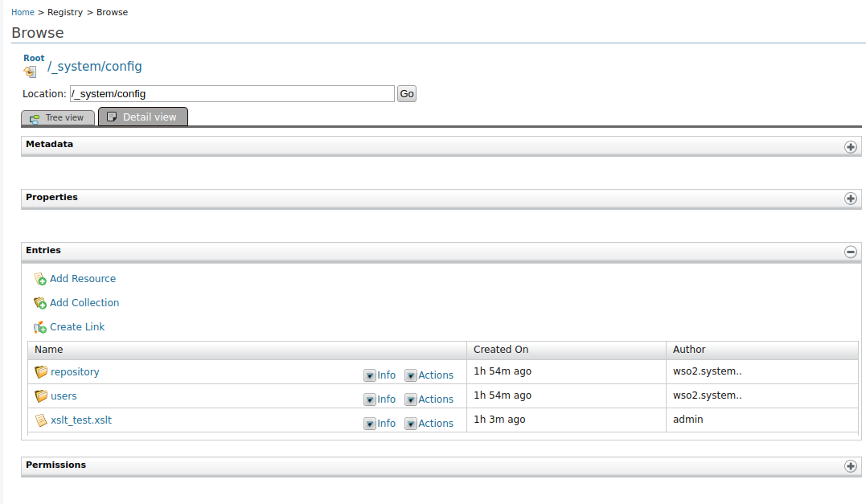This screenshot has height=504, width=866.
Task: Click the Add Collection icon
Action: 39,302
